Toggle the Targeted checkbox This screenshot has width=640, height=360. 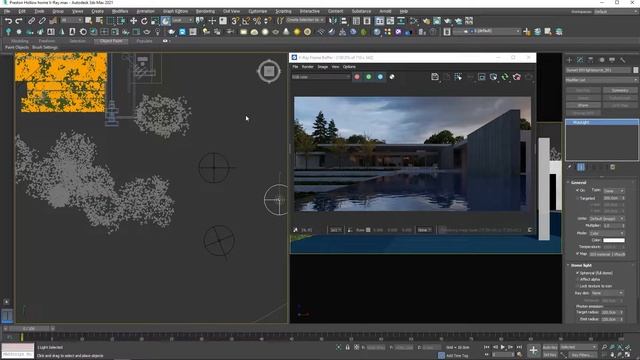[578, 198]
